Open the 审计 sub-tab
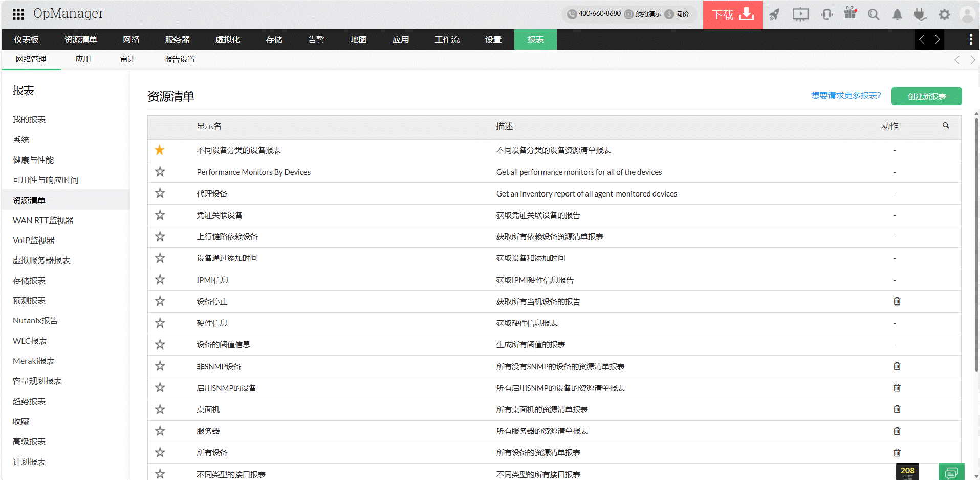980x480 pixels. coord(127,59)
